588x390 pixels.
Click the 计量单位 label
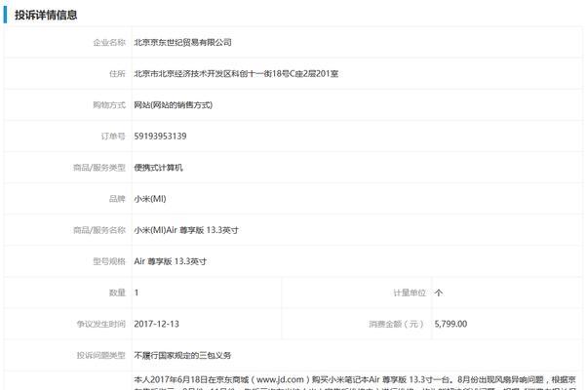pos(410,292)
